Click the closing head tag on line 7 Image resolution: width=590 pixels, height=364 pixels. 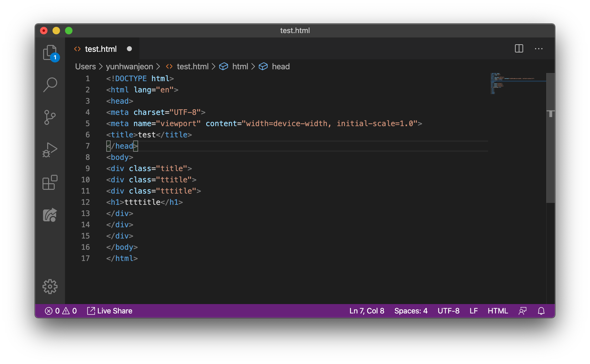[122, 146]
